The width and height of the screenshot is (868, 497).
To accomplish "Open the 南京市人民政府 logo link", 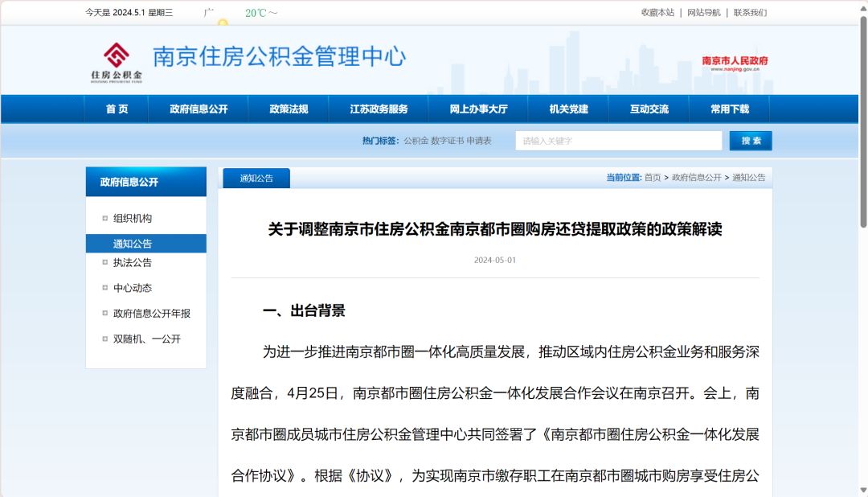I will [735, 64].
